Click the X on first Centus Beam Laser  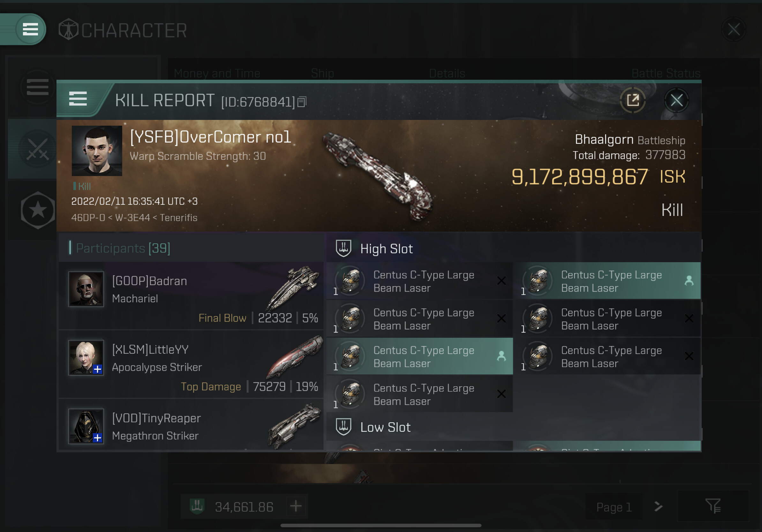(x=502, y=281)
